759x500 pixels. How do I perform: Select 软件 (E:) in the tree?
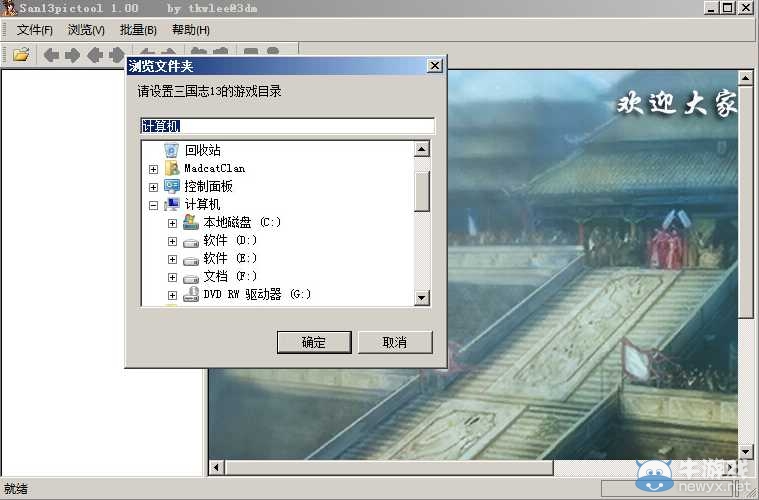tap(230, 258)
